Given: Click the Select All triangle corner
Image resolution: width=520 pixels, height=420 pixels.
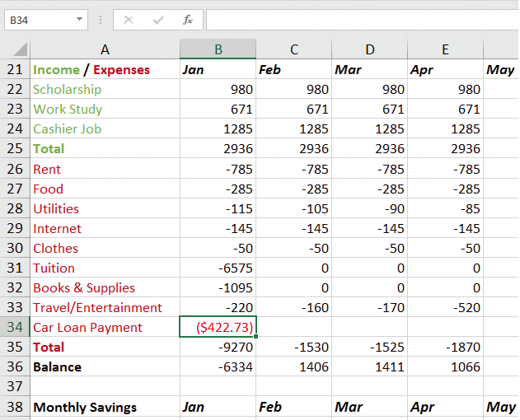Looking at the screenshot, I should [21, 49].
